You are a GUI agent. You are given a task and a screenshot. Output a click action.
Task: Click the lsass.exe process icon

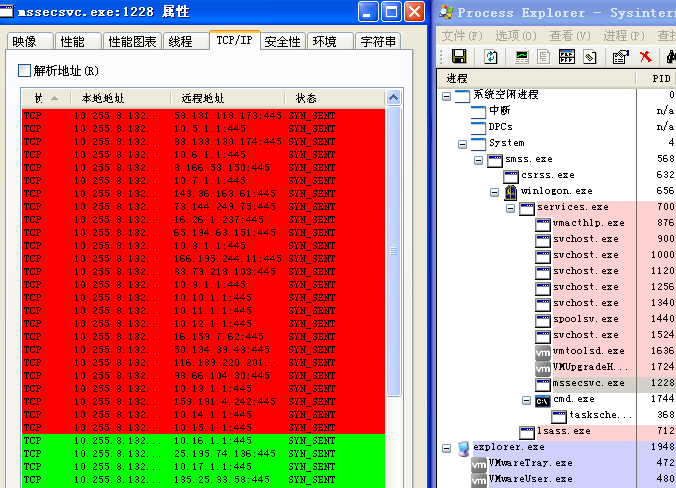(527, 432)
